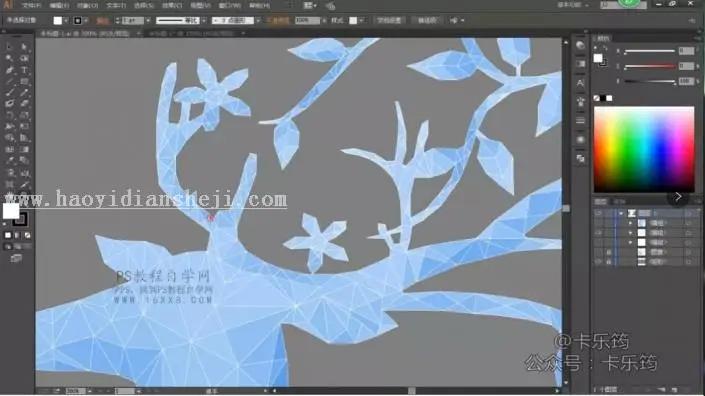Image resolution: width=705 pixels, height=396 pixels.
Task: Open the 对象(O) Object menu
Action: [x=87, y=6]
